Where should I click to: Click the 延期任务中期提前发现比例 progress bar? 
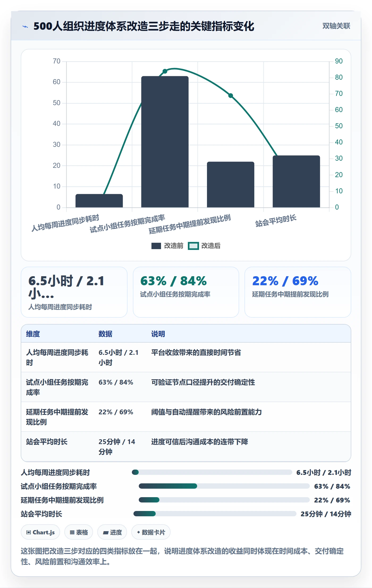(x=224, y=500)
